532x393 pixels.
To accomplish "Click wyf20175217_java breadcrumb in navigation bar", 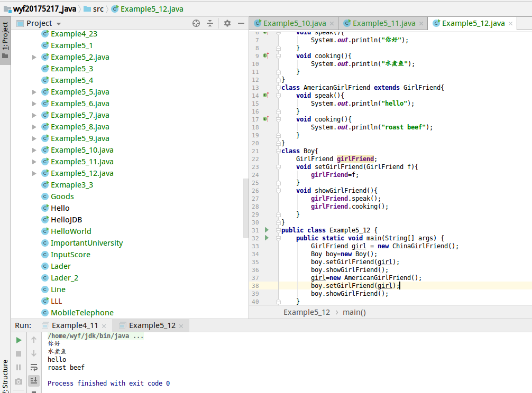I will click(40, 9).
